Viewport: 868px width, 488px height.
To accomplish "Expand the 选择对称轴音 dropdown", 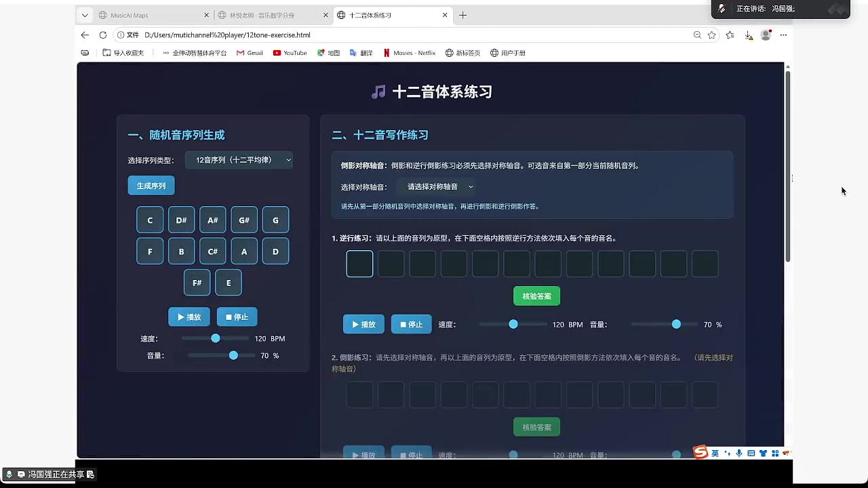I will (437, 186).
